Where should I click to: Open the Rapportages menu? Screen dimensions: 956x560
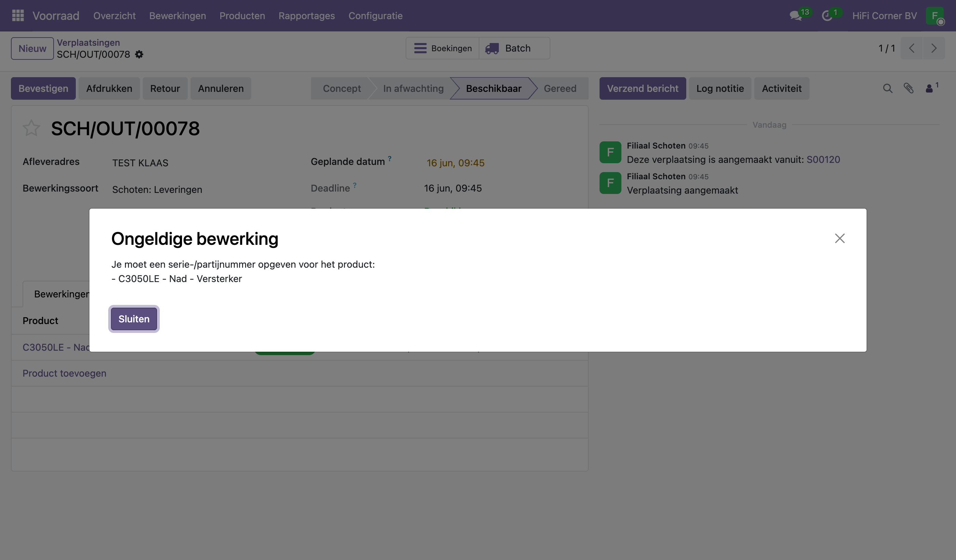coord(307,16)
